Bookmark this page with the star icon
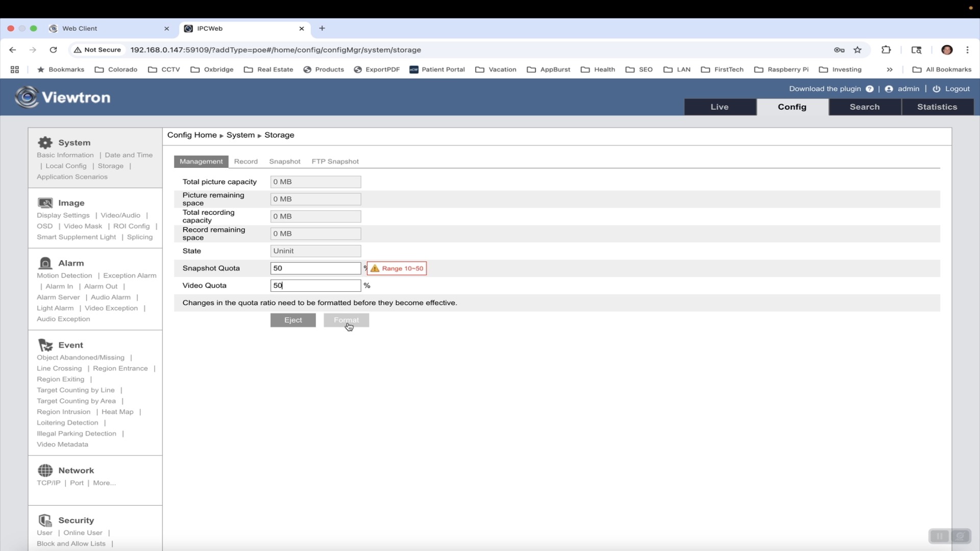Viewport: 980px width, 551px height. coord(857,50)
